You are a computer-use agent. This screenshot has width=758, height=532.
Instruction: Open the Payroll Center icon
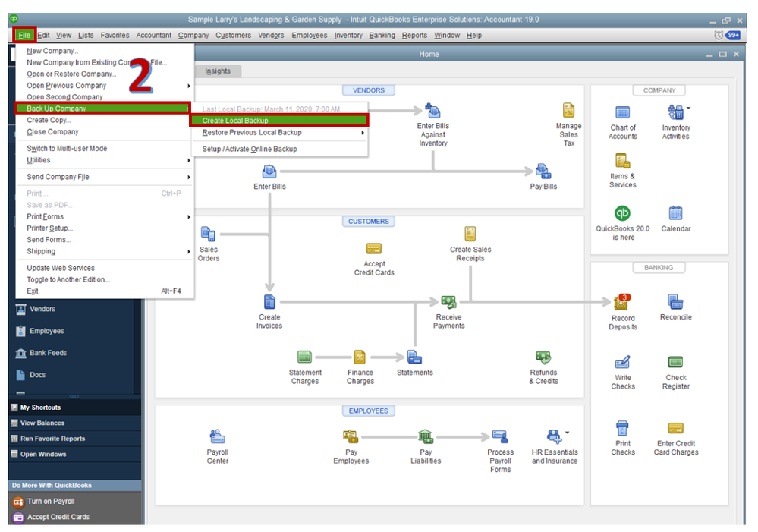point(217,436)
